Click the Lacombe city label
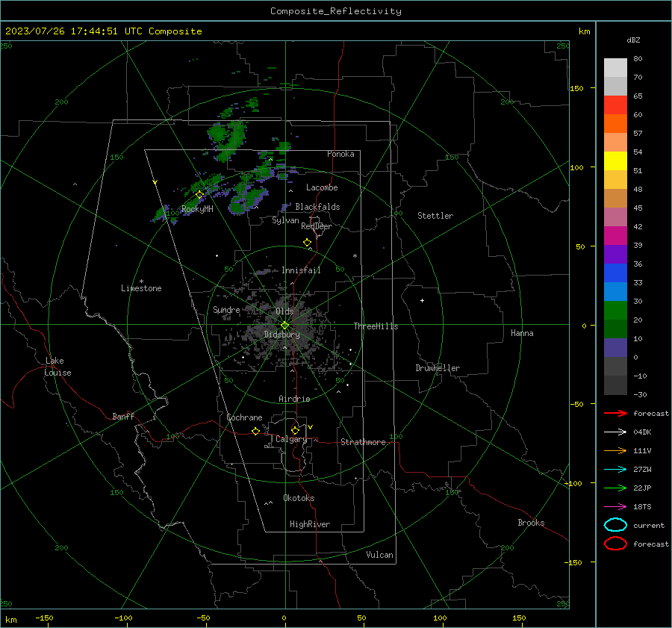The height and width of the screenshot is (628, 672). pos(322,187)
